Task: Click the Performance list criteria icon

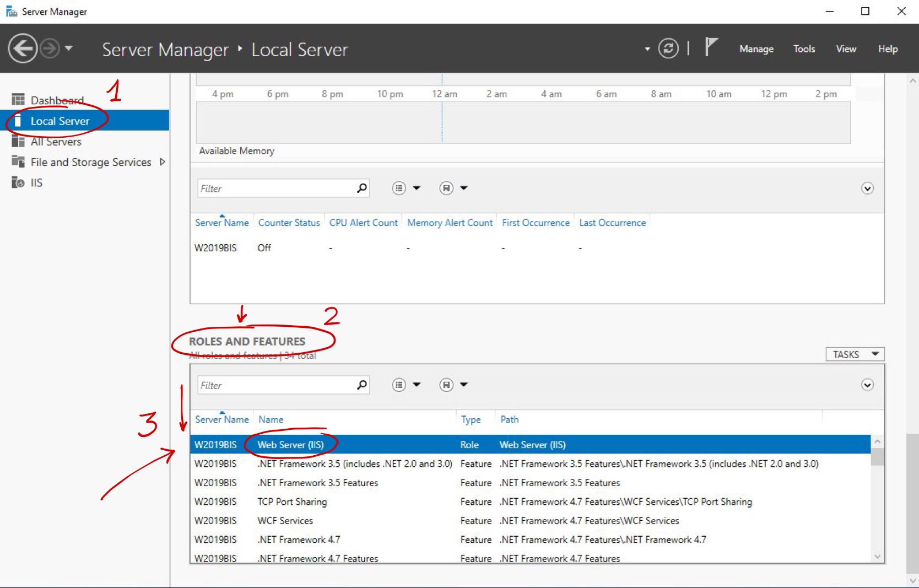Action: point(399,188)
